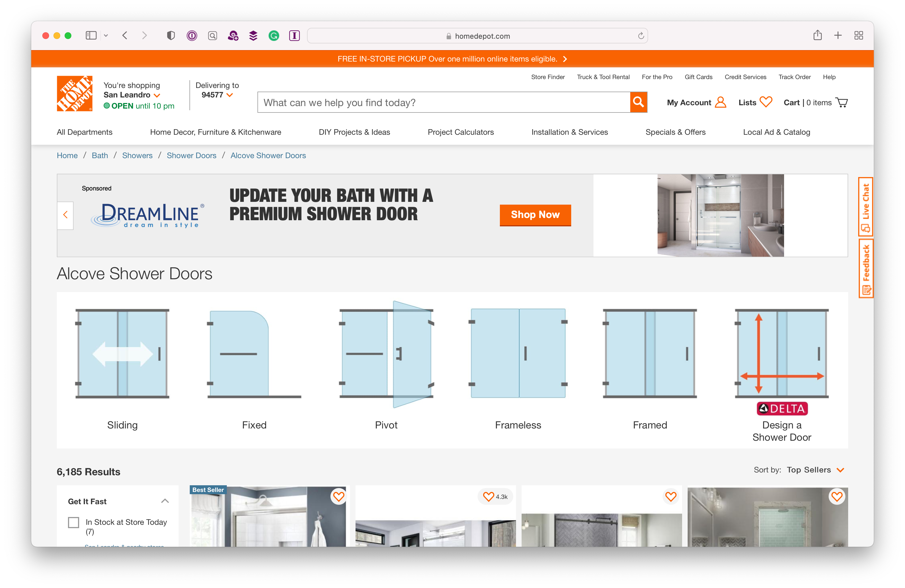Open a new tab with plus icon

click(838, 36)
